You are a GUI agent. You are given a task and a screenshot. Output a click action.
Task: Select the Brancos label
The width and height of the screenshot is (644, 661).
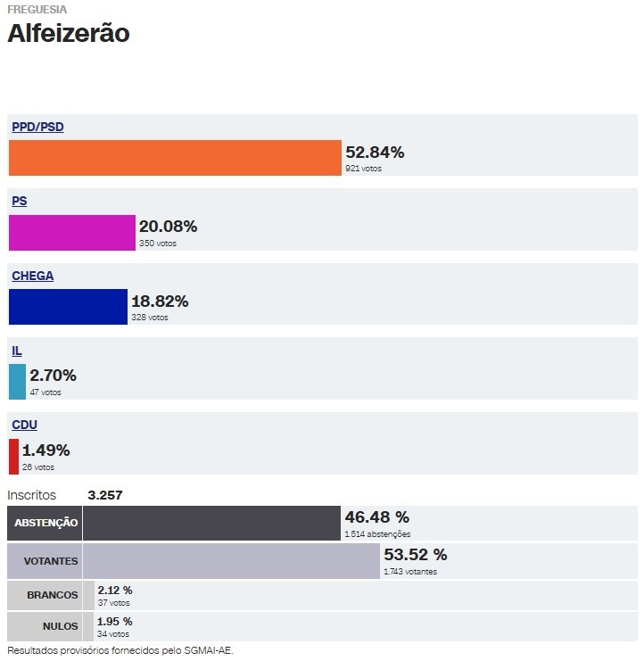53,595
